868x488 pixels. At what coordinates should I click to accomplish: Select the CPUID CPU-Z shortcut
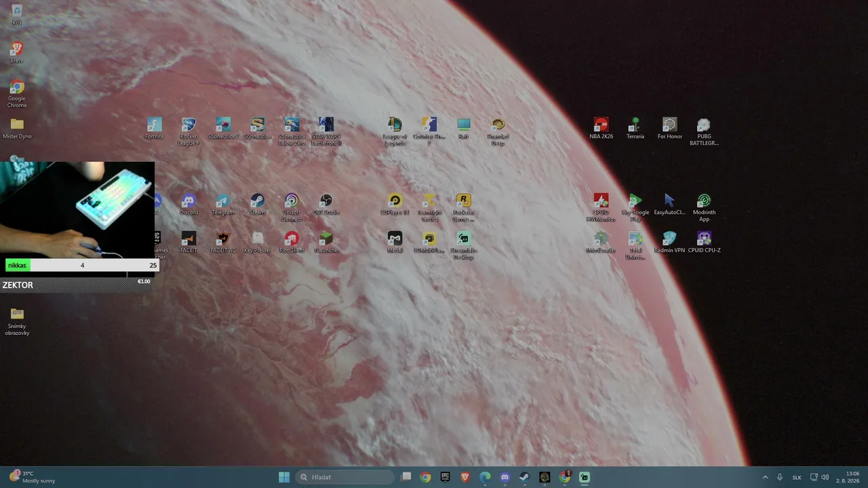click(x=704, y=242)
